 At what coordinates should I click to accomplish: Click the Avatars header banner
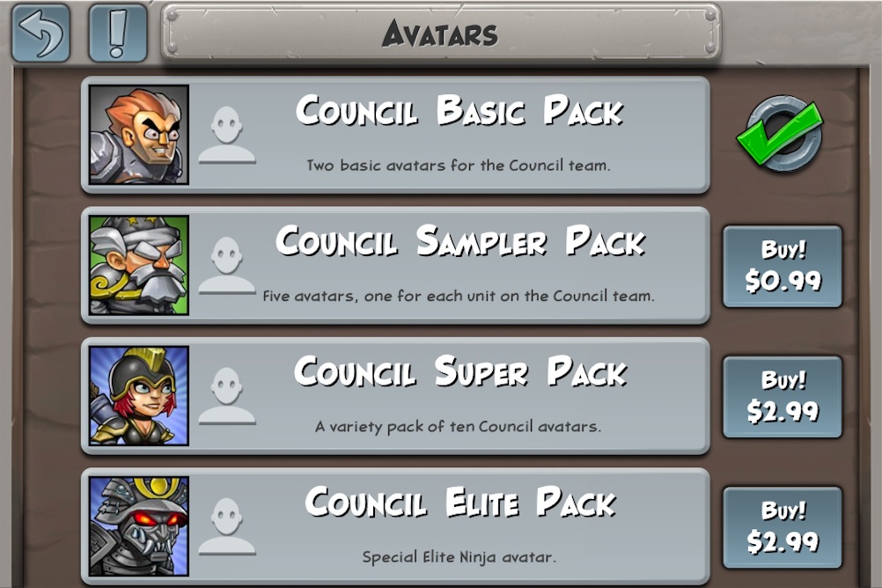[x=441, y=33]
